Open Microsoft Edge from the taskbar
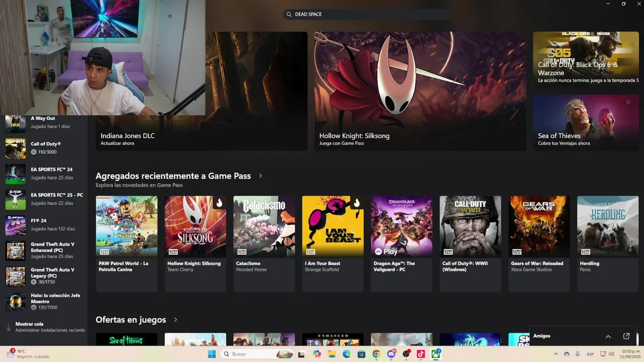This screenshot has height=362, width=644. click(x=347, y=354)
